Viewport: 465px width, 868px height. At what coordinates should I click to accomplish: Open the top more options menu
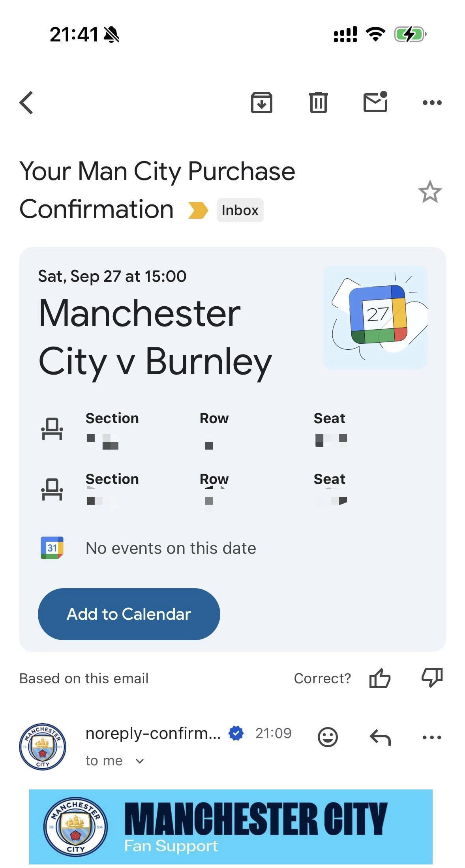432,103
